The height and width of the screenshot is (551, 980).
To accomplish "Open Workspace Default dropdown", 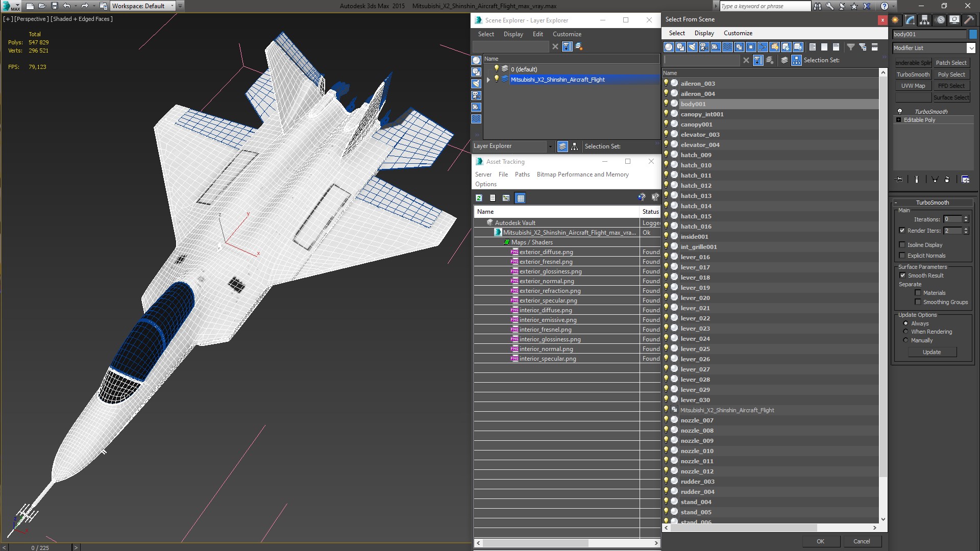I will [x=172, y=6].
